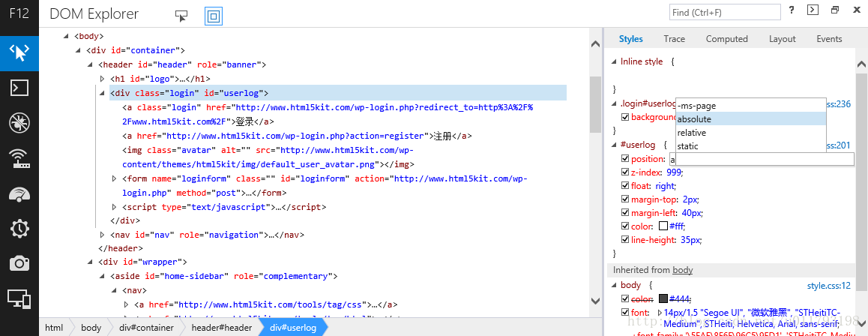Expand the script node

(x=115, y=208)
